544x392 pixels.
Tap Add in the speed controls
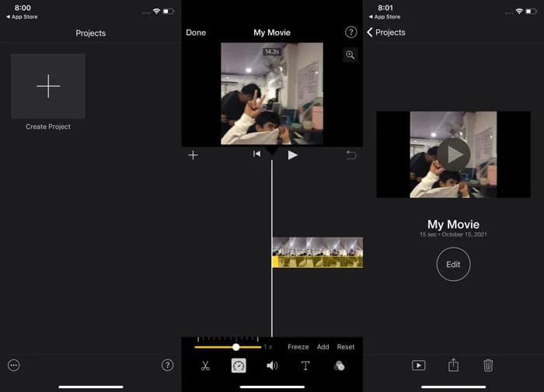click(323, 347)
